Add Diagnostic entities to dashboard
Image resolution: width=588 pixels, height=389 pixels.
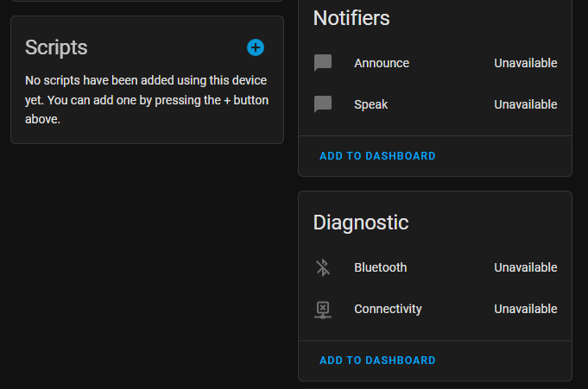pyautogui.click(x=377, y=361)
